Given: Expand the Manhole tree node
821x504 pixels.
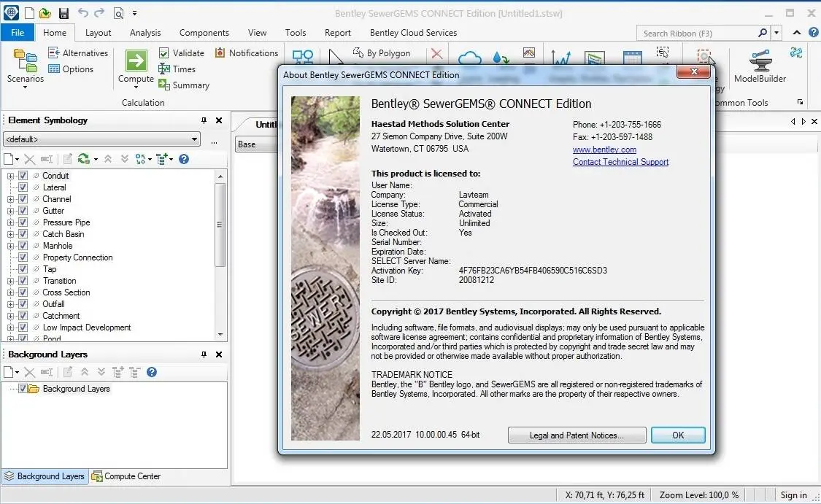Looking at the screenshot, I should click(x=10, y=246).
